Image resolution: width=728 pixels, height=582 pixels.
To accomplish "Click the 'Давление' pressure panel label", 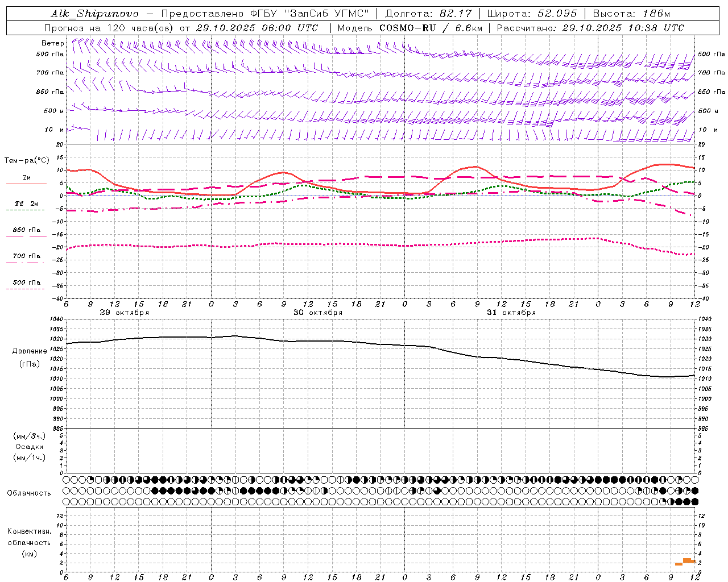I will (x=30, y=351).
